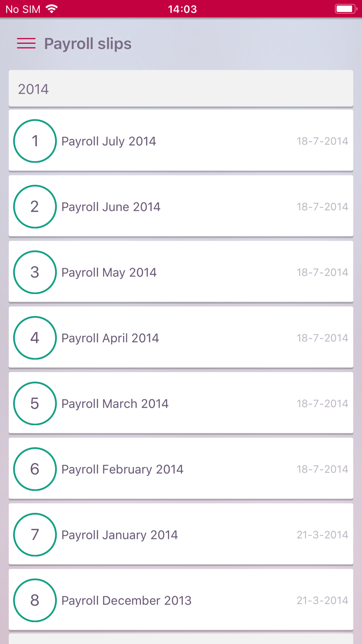Tap the number 3 circle icon
The height and width of the screenshot is (644, 362).
35,272
